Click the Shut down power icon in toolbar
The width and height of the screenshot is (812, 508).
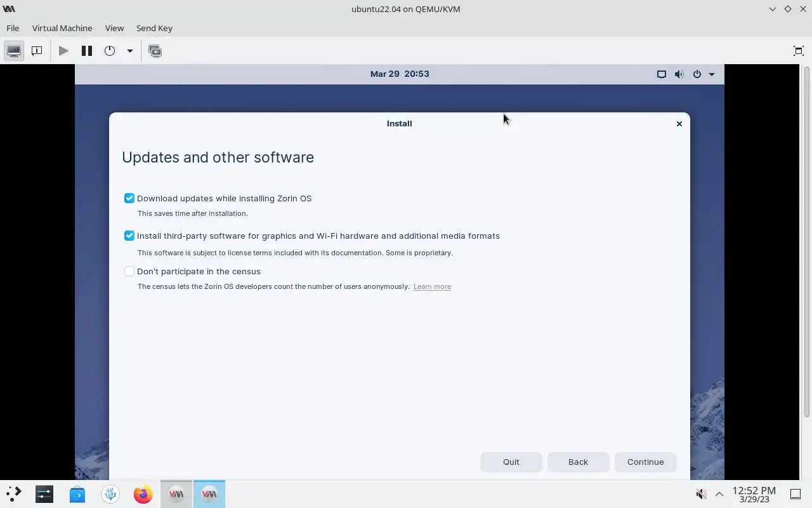(x=110, y=51)
